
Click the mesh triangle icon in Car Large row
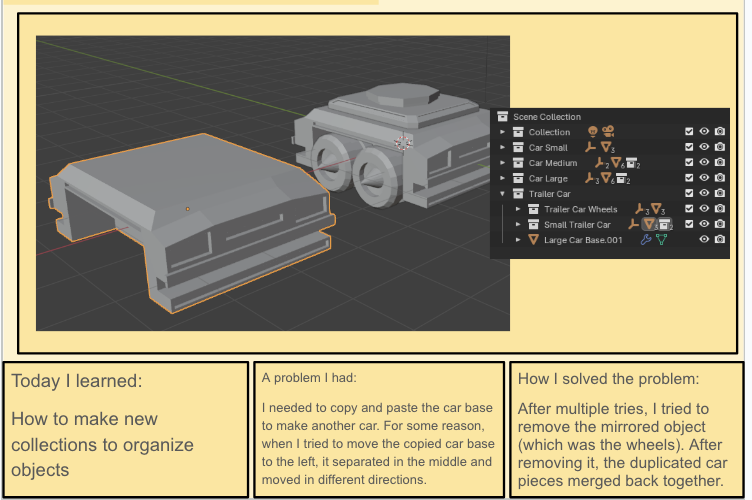pos(606,178)
